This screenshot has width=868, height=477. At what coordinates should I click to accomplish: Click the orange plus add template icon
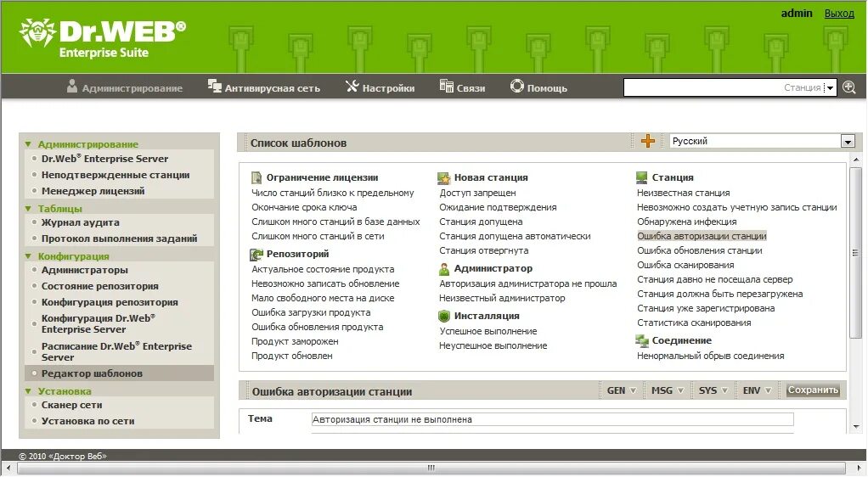pyautogui.click(x=648, y=141)
